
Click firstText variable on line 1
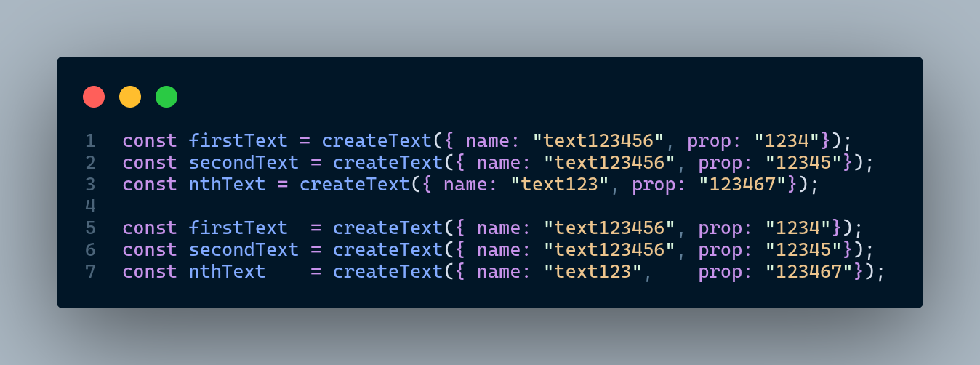[238, 140]
